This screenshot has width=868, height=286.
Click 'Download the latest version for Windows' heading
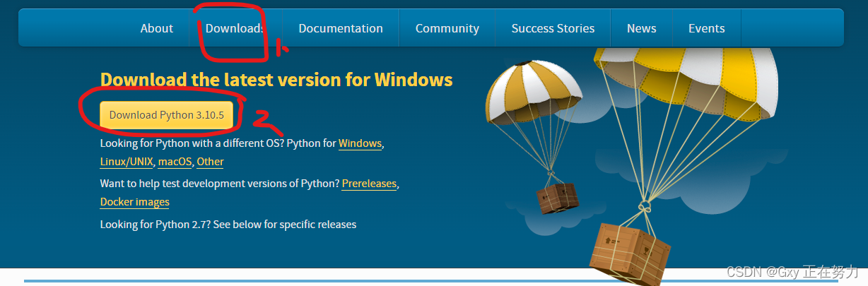pos(276,79)
